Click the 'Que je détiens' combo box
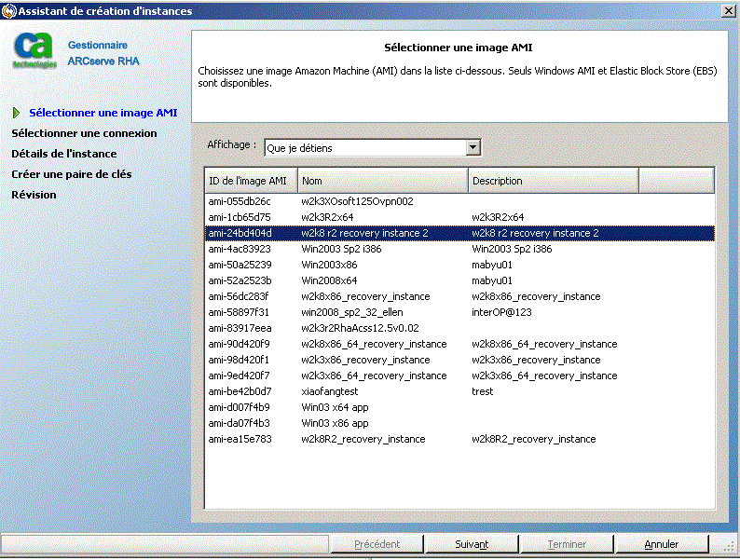Screen dimensions: 740x560 (363, 147)
